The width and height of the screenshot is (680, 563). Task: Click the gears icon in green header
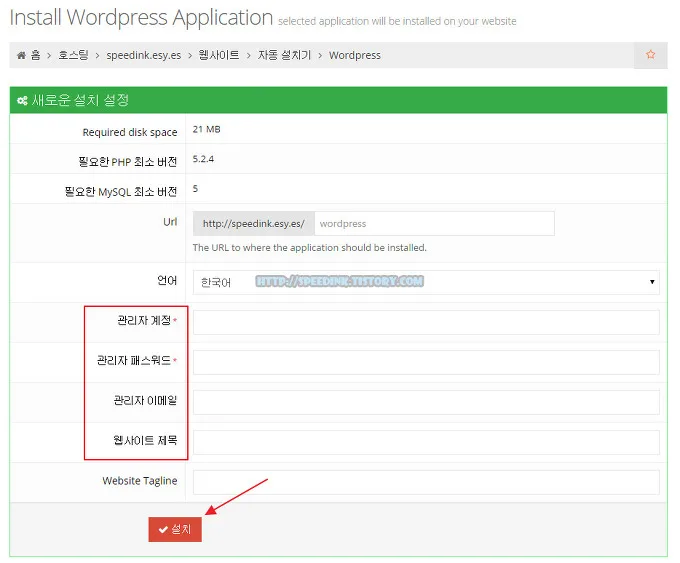pyautogui.click(x=22, y=101)
